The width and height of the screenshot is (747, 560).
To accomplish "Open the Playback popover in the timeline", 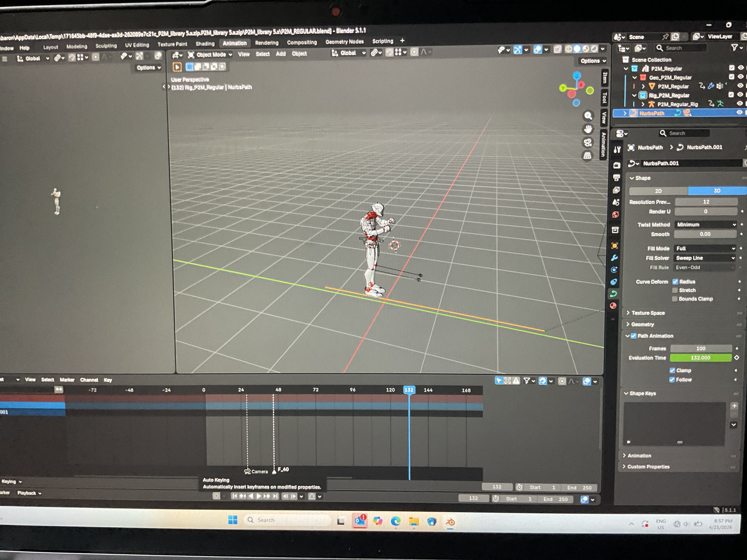I will [x=29, y=493].
